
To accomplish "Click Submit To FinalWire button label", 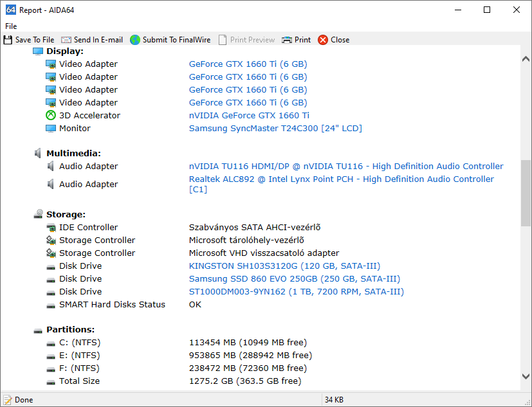I will (176, 40).
